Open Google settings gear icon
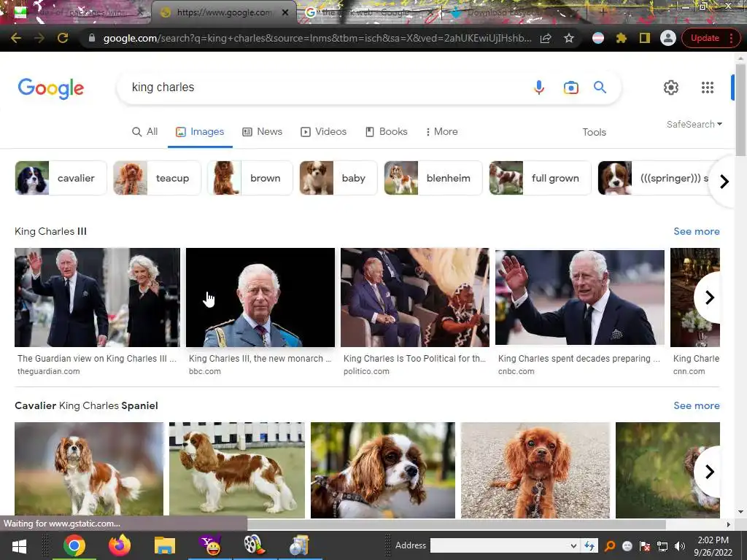This screenshot has height=560, width=747. 671,87
